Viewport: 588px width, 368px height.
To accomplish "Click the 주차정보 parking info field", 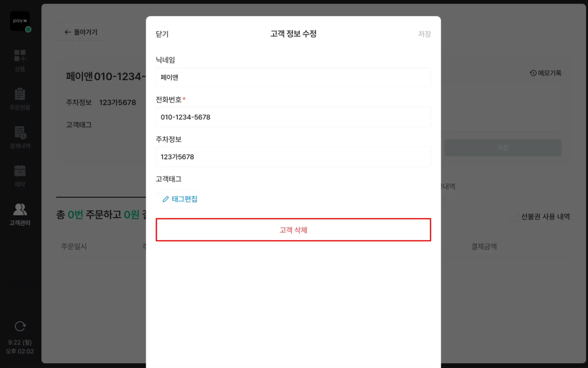I will tap(293, 157).
